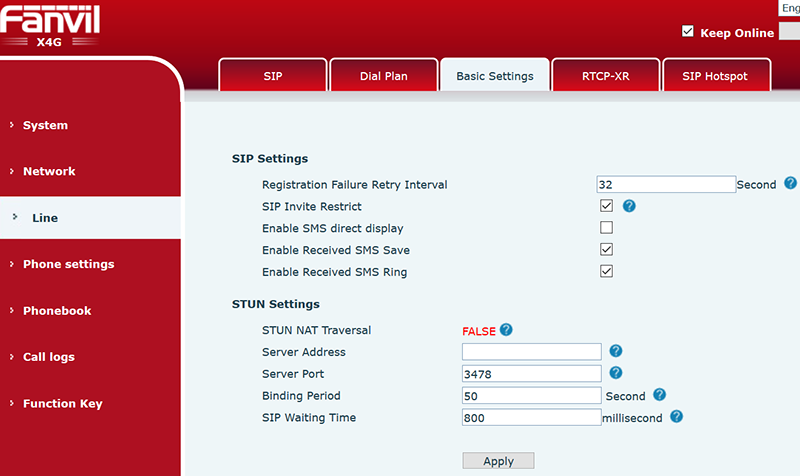Screen dimensions: 800x476
Task: Expand the Phonebook sidebar section
Action: [57, 311]
